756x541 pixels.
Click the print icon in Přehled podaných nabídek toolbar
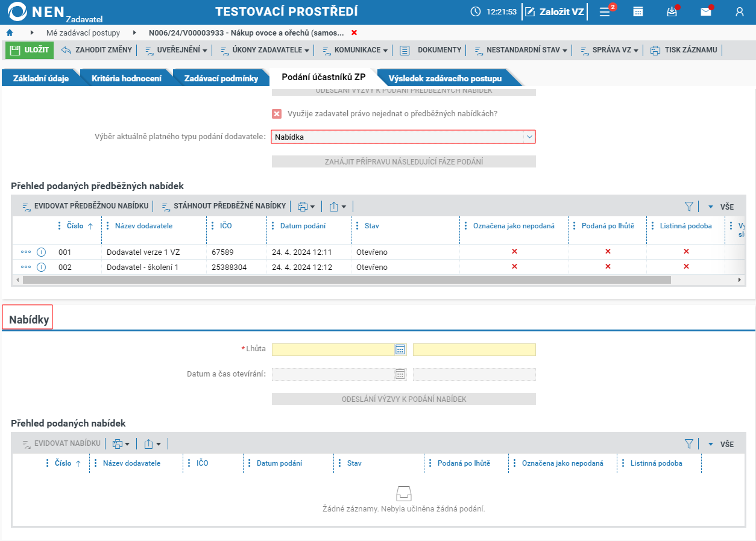coord(118,444)
